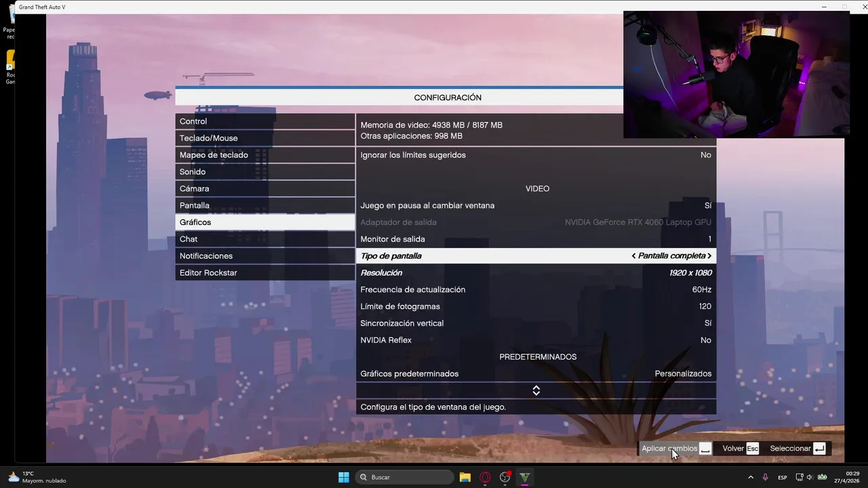868x488 pixels.
Task: Click left arrow next to Pantalla completa
Action: coord(633,256)
